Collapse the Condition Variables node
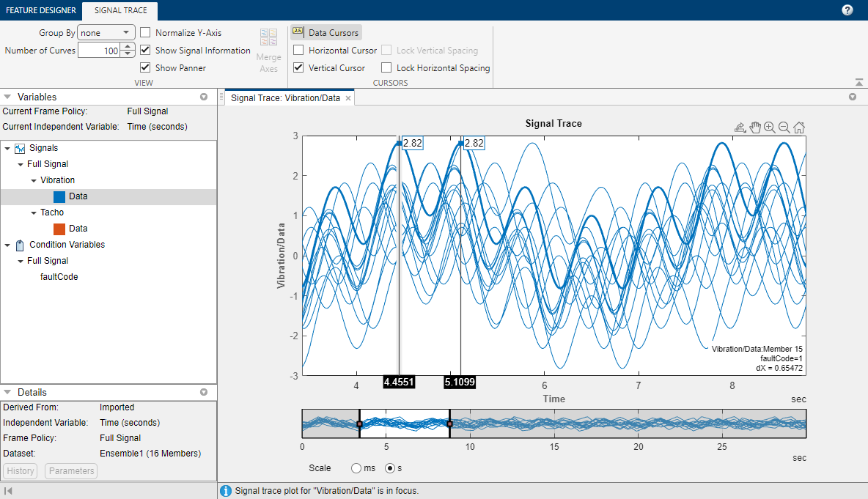The width and height of the screenshot is (868, 499). click(x=7, y=245)
